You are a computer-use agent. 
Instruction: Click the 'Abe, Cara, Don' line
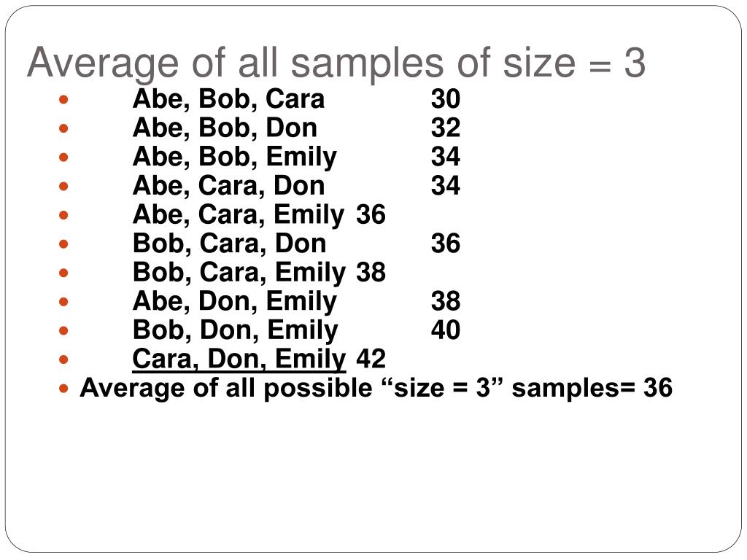coord(228,185)
